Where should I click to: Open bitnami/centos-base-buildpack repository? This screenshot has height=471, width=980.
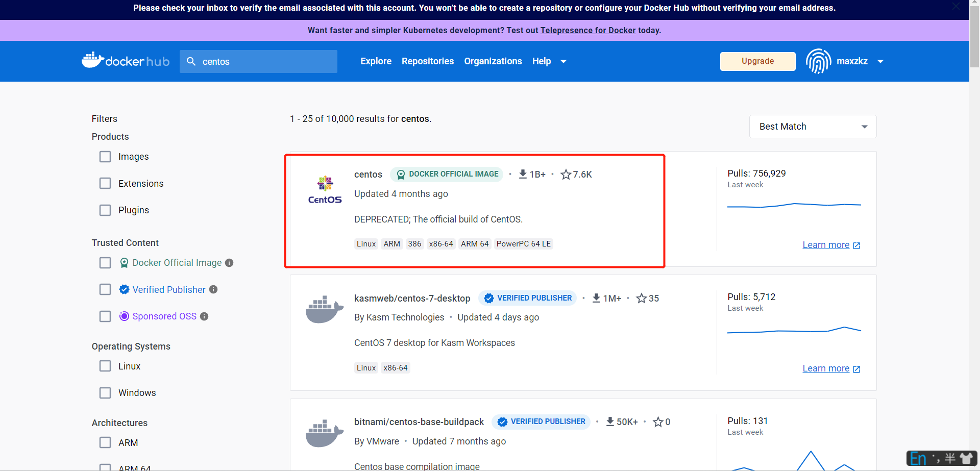[419, 422]
